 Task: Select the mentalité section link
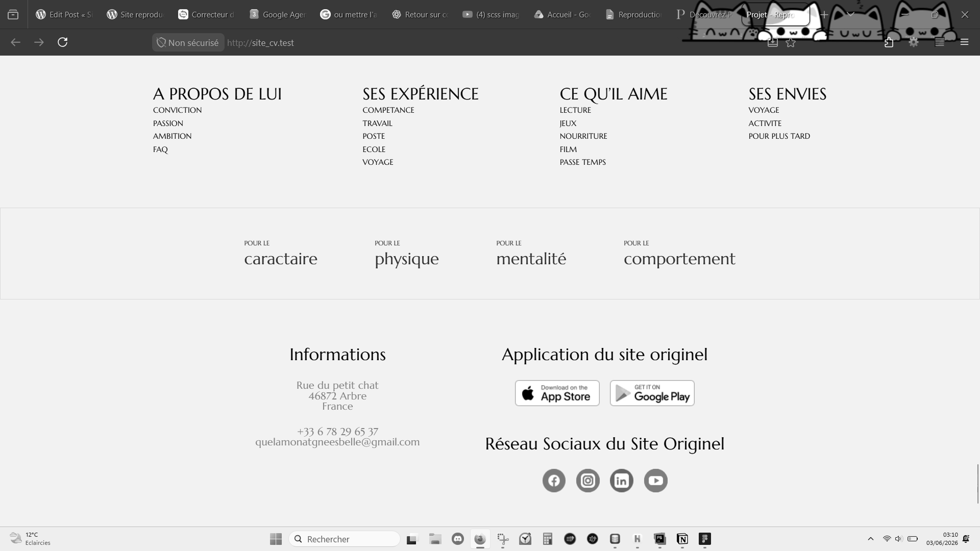click(x=531, y=254)
